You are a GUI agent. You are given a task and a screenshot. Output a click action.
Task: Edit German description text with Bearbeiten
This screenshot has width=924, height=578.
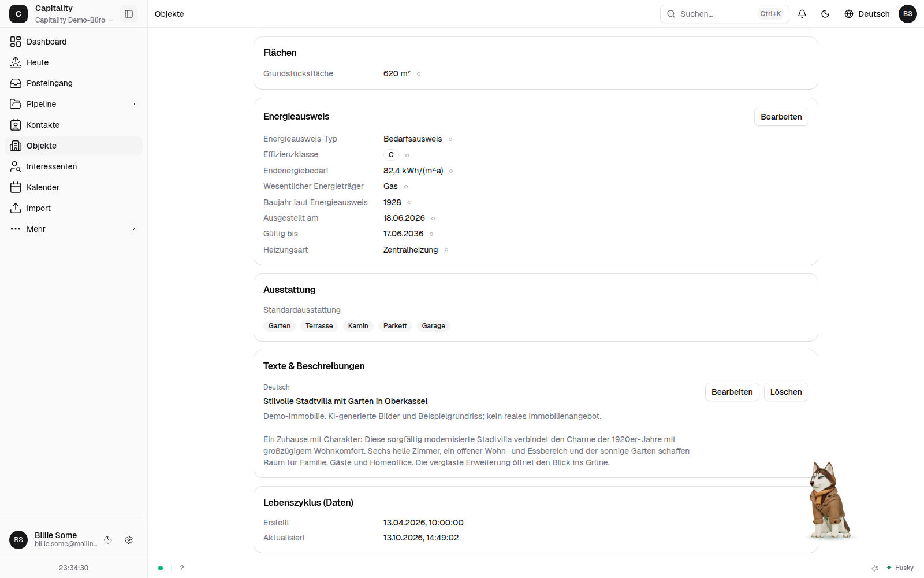point(732,392)
